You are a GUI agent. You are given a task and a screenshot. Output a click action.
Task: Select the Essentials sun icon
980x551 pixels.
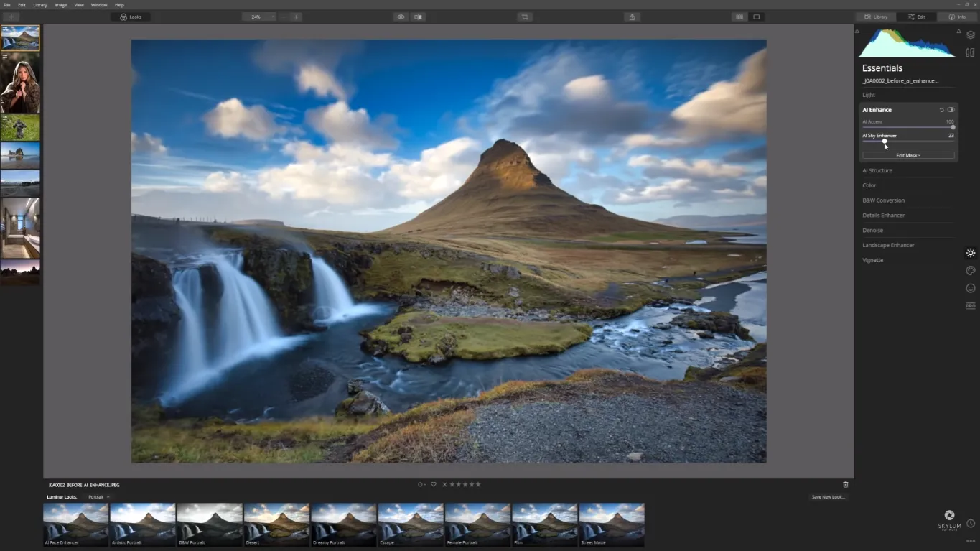[x=970, y=253]
